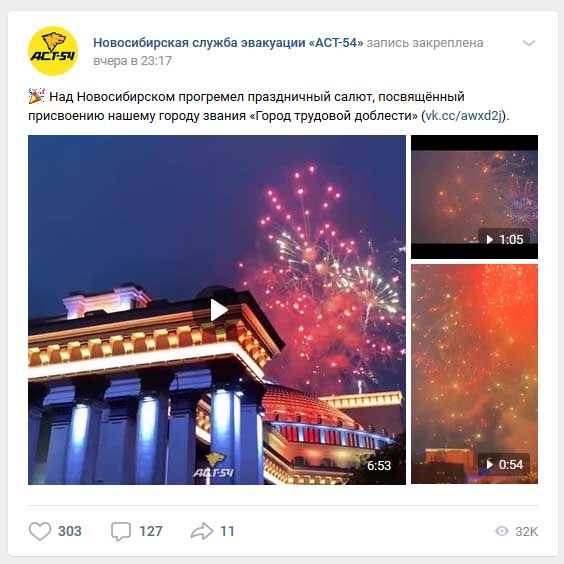564x564 pixels.
Task: Click the eye views counter icon
Action: (x=502, y=531)
